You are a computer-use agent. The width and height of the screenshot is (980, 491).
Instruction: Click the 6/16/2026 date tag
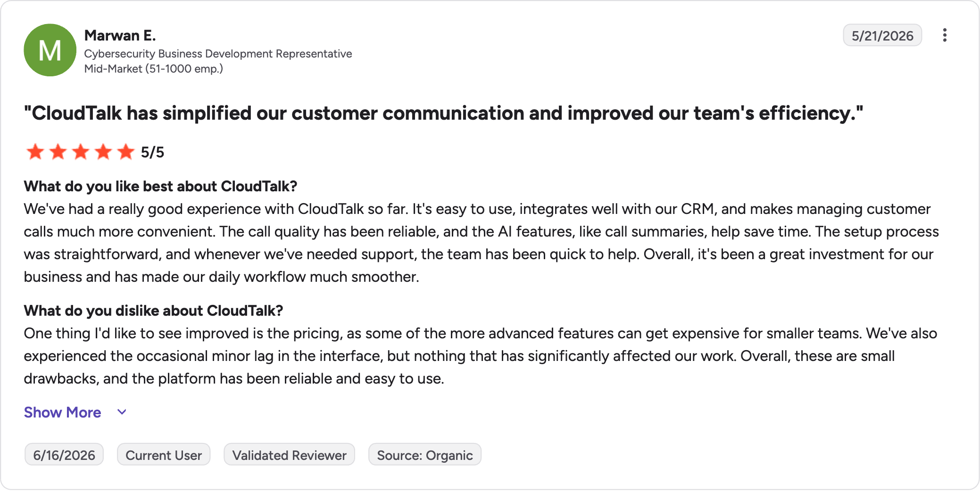64,455
